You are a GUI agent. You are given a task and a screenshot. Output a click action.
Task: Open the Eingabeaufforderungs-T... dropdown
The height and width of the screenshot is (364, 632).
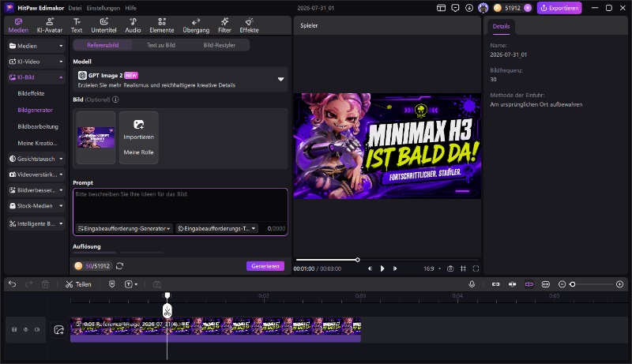216,228
